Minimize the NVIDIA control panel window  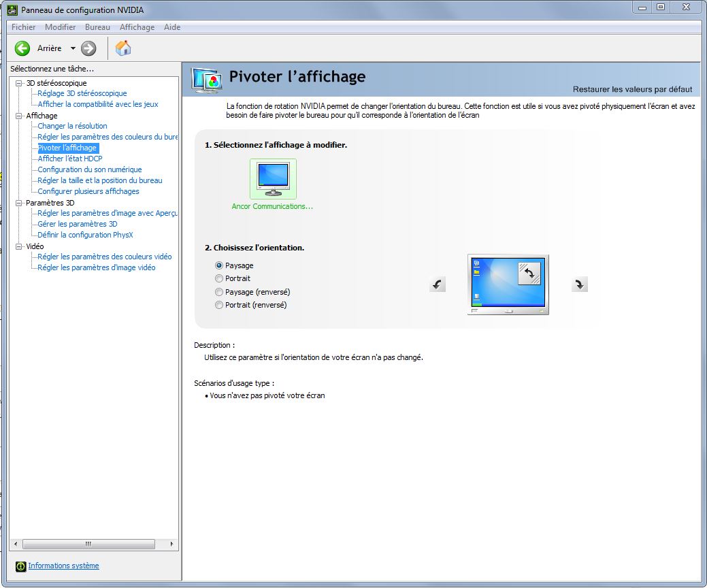[x=642, y=7]
